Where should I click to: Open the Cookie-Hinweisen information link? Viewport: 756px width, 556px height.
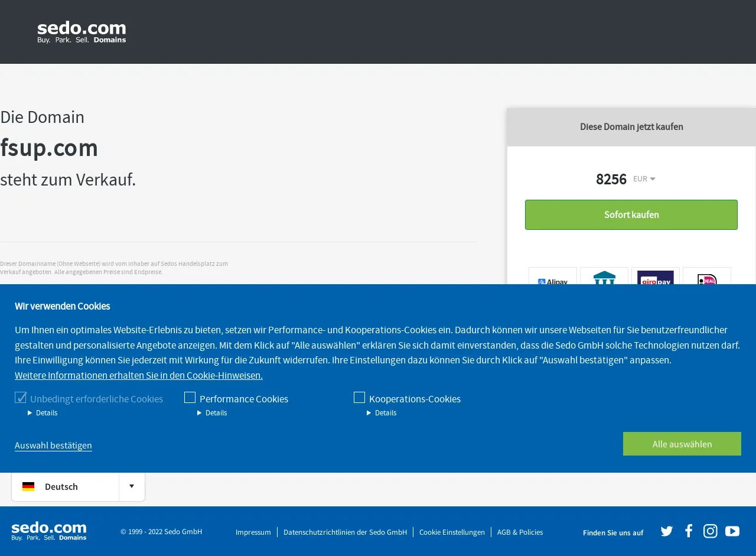pos(139,375)
